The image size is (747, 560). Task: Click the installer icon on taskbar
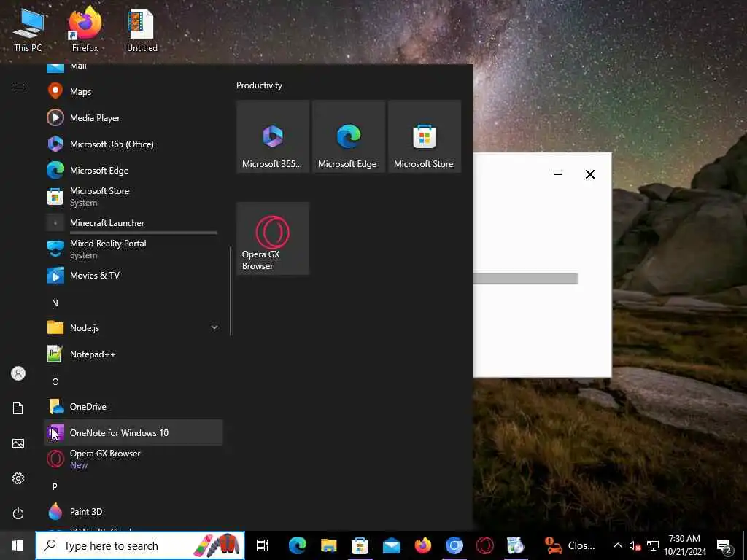pyautogui.click(x=516, y=545)
